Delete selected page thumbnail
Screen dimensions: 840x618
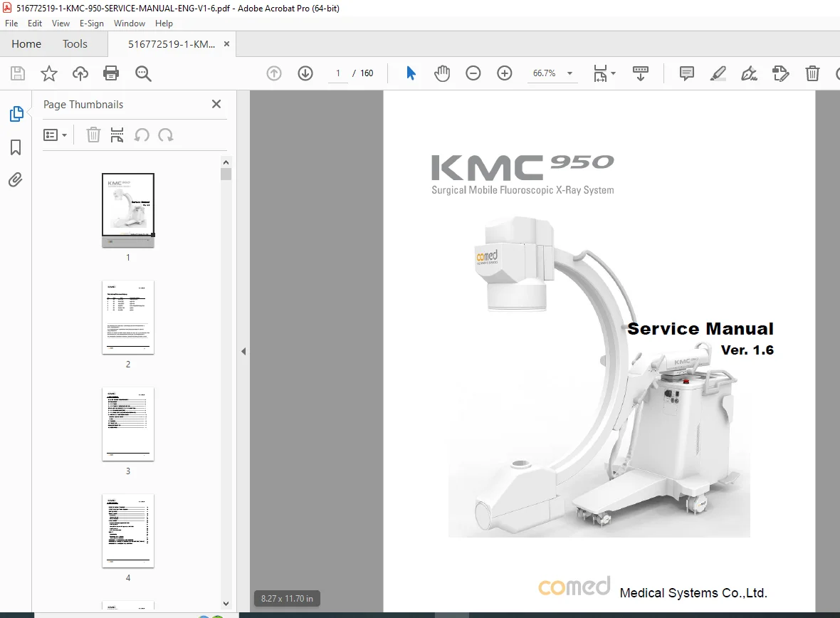[93, 135]
